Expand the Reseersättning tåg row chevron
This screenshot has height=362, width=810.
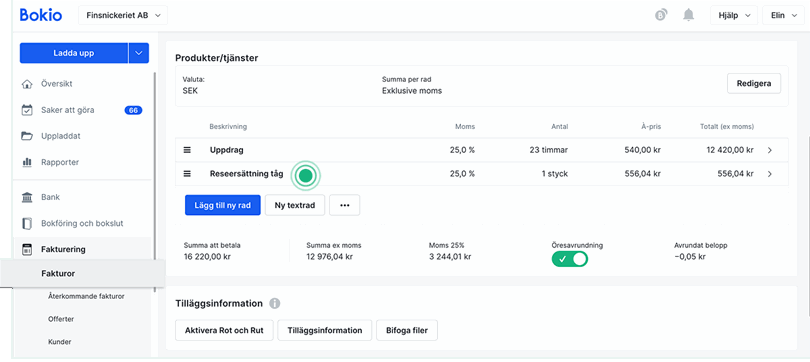pyautogui.click(x=770, y=174)
